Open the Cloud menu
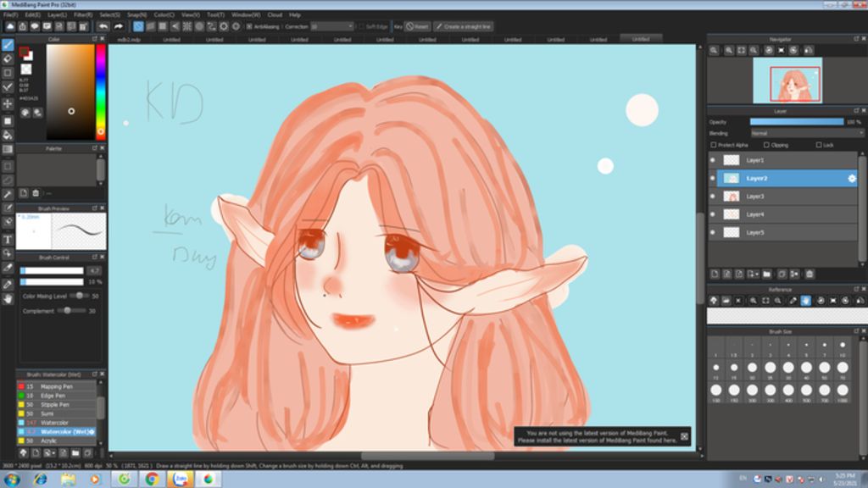This screenshot has height=488, width=868. point(275,15)
